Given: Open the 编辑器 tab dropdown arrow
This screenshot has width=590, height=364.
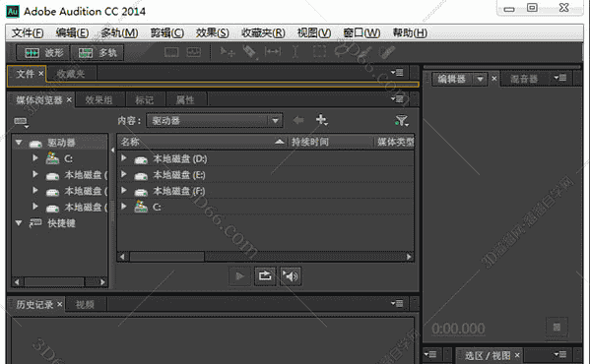Looking at the screenshot, I should [480, 79].
